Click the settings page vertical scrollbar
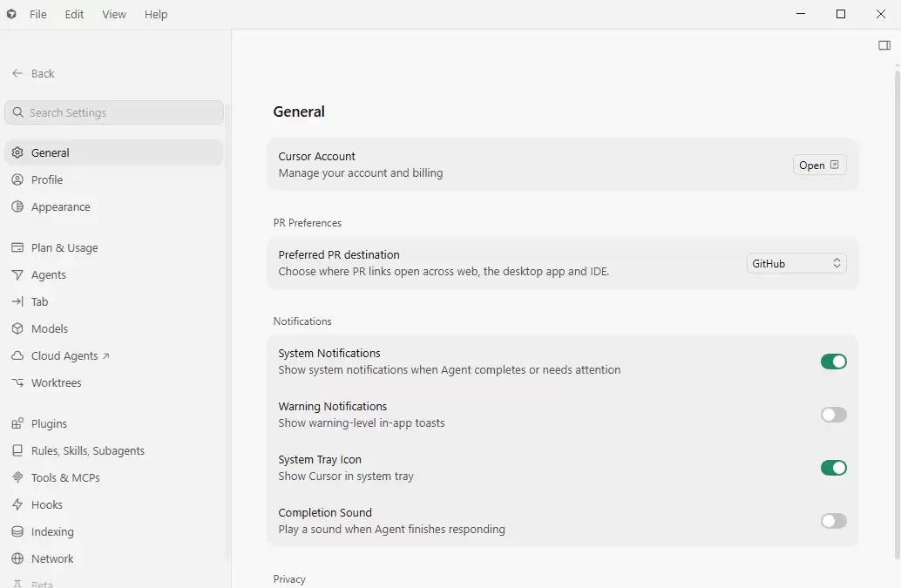Image resolution: width=901 pixels, height=588 pixels. click(897, 314)
